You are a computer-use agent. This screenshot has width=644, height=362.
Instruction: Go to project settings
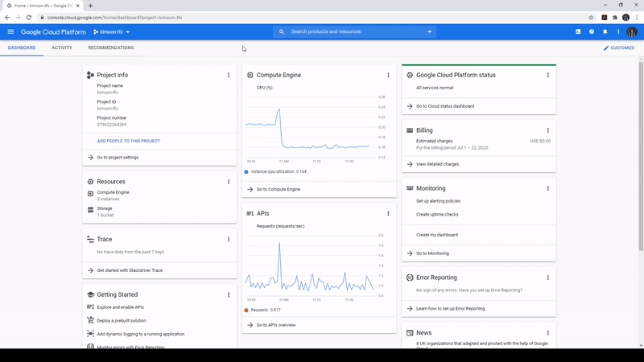tap(118, 158)
